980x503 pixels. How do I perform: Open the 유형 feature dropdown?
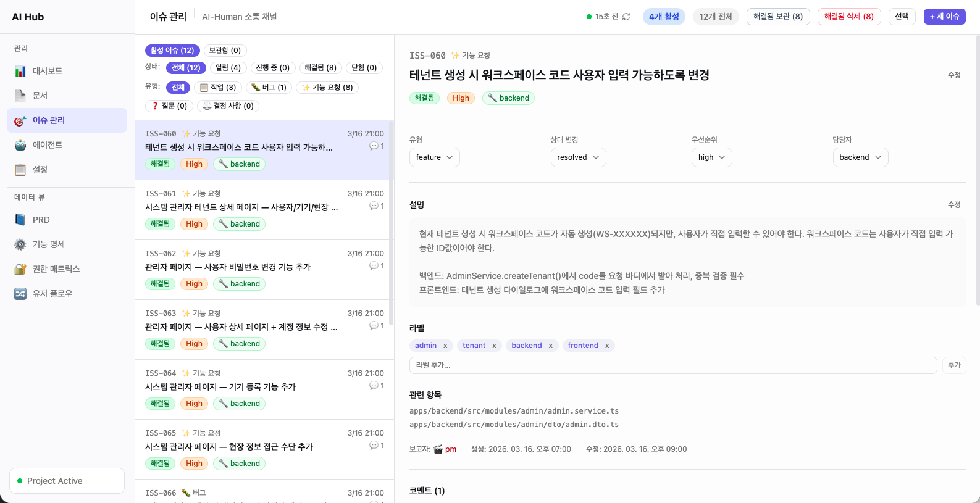pos(435,157)
